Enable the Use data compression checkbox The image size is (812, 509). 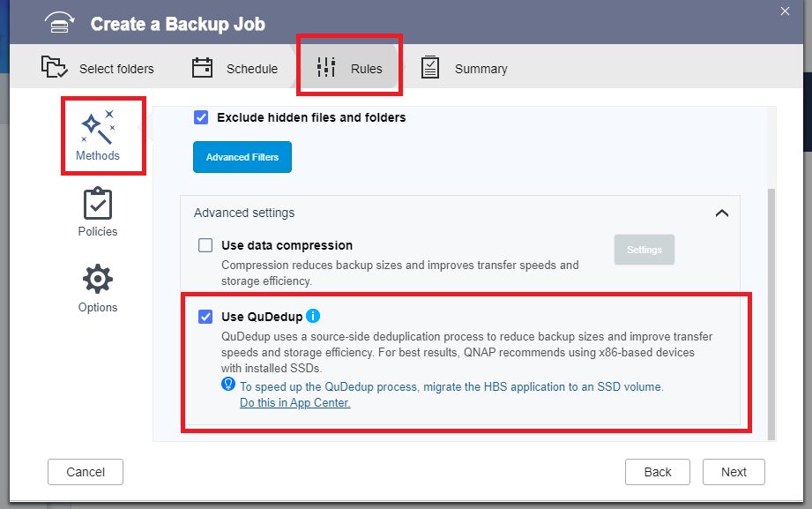pyautogui.click(x=205, y=245)
